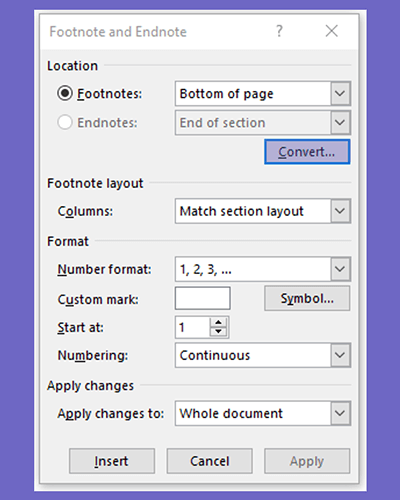Click the Custom mark input field
This screenshot has height=500, width=400.
(203, 298)
